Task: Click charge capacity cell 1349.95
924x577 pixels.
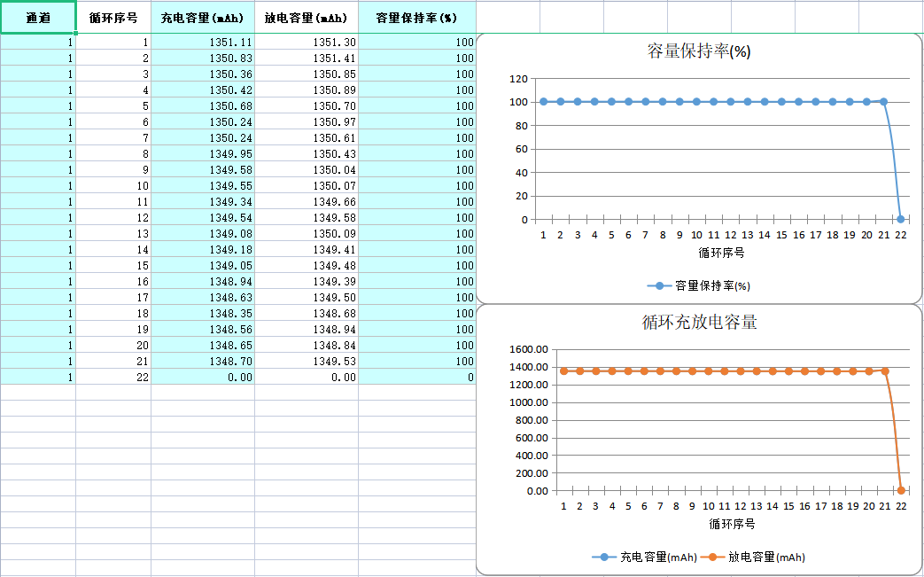Action: 203,153
